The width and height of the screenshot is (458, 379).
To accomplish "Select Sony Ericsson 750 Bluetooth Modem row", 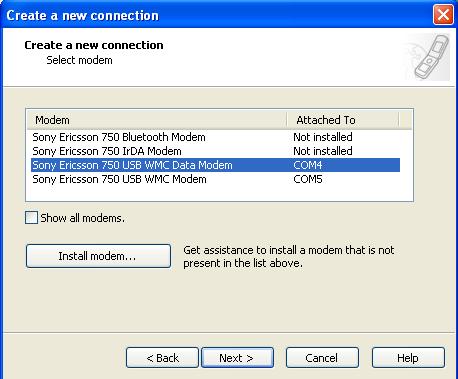I will [215, 137].
